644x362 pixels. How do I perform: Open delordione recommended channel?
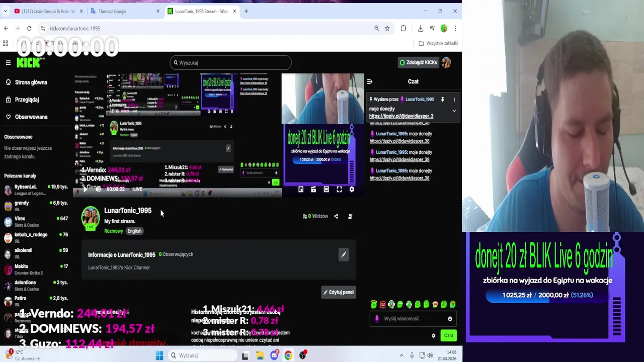pos(36,285)
